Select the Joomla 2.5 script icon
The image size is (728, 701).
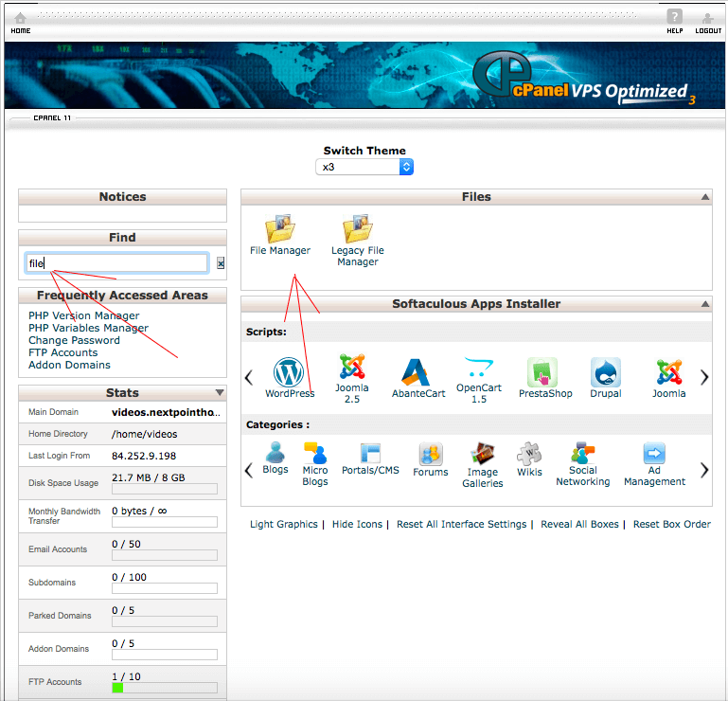(x=352, y=366)
